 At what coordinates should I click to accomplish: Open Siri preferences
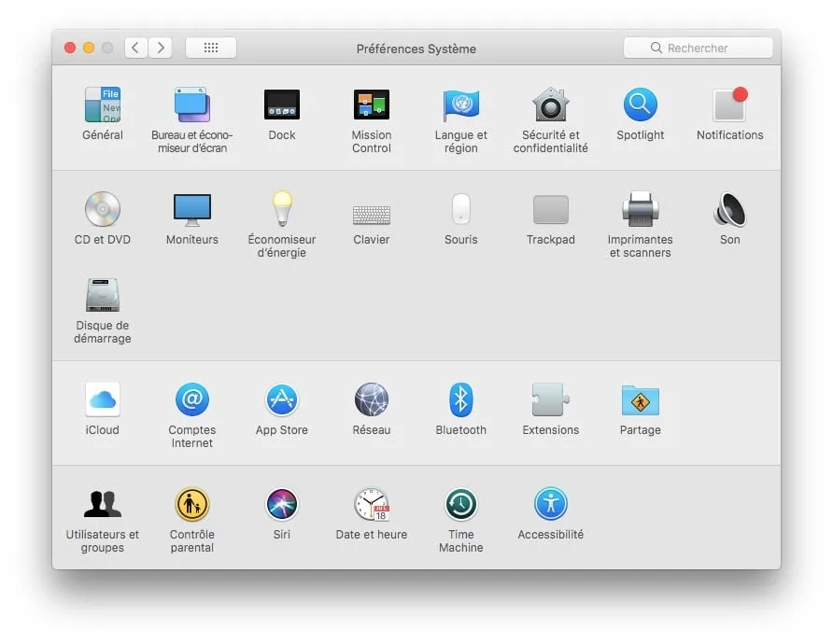(282, 504)
